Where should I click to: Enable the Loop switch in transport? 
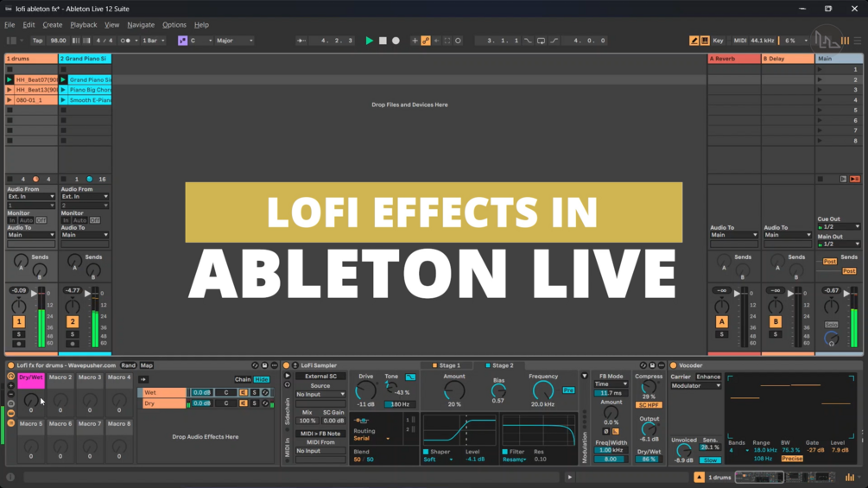(x=541, y=41)
